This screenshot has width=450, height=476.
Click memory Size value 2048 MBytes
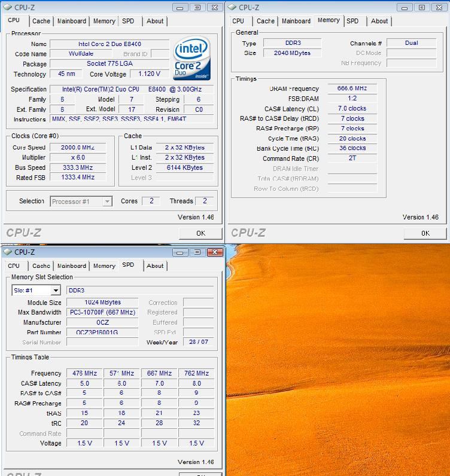tap(292, 53)
